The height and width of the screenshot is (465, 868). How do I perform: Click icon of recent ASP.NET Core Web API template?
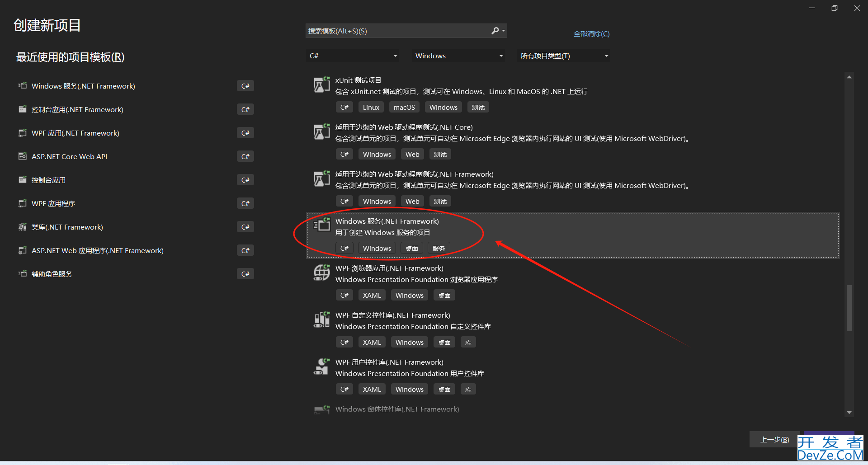coord(23,156)
